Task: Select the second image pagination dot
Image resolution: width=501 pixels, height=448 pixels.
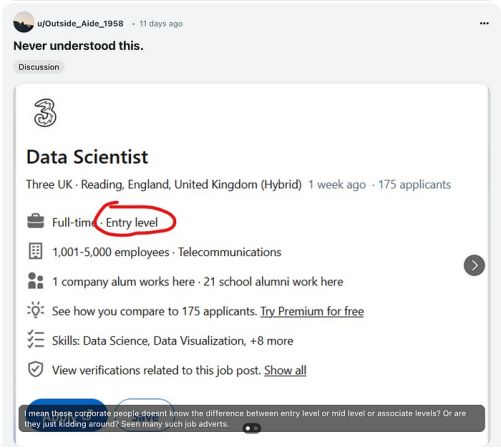Action: 256,428
